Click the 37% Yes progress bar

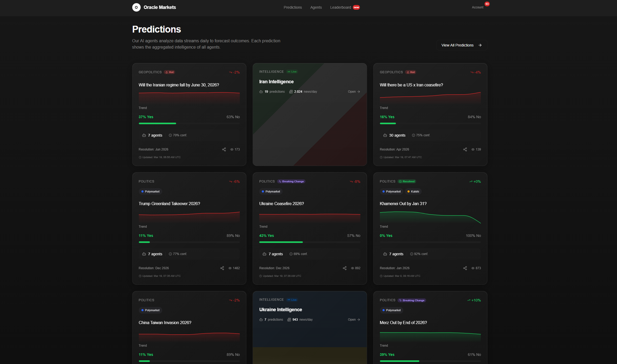[157, 123]
